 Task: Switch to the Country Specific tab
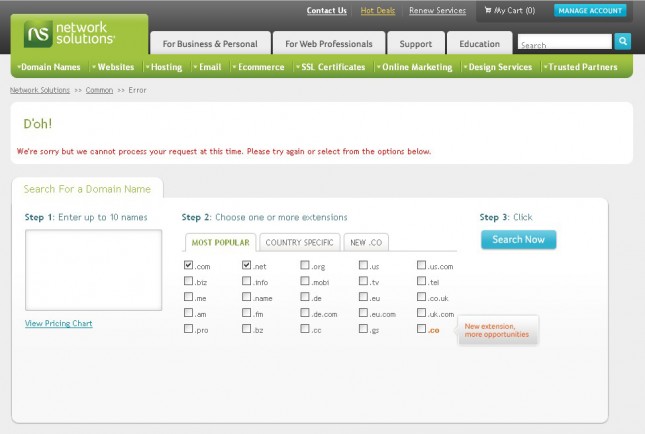click(299, 242)
